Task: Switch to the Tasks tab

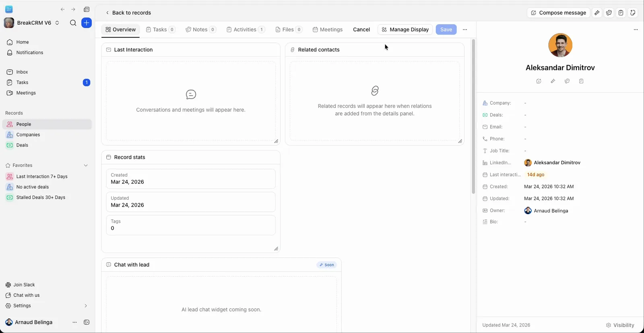Action: tap(160, 29)
